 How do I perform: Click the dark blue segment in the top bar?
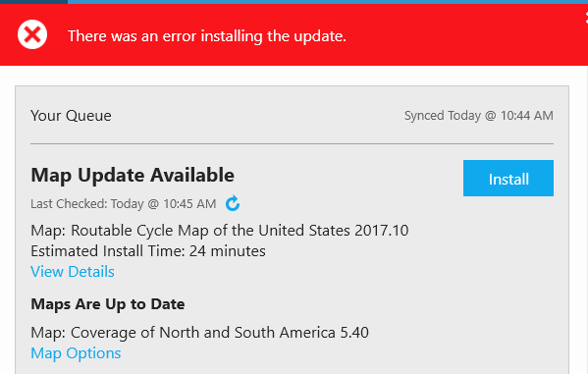(x=33, y=2)
